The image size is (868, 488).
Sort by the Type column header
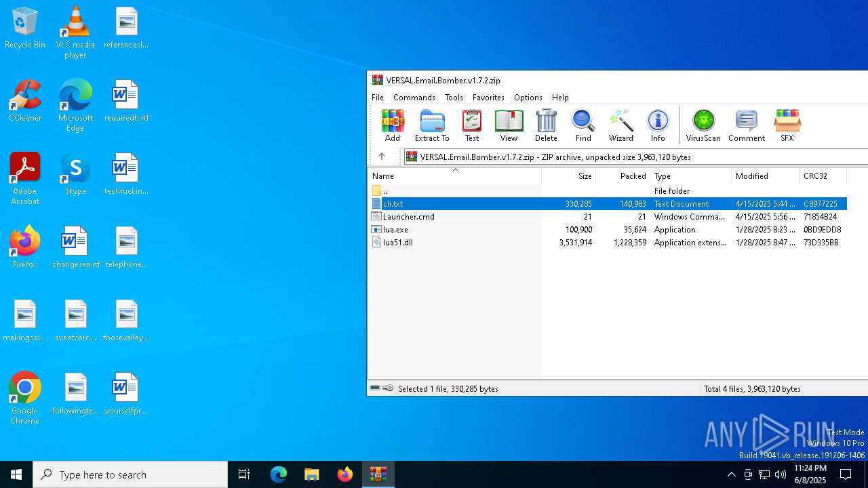coord(691,176)
